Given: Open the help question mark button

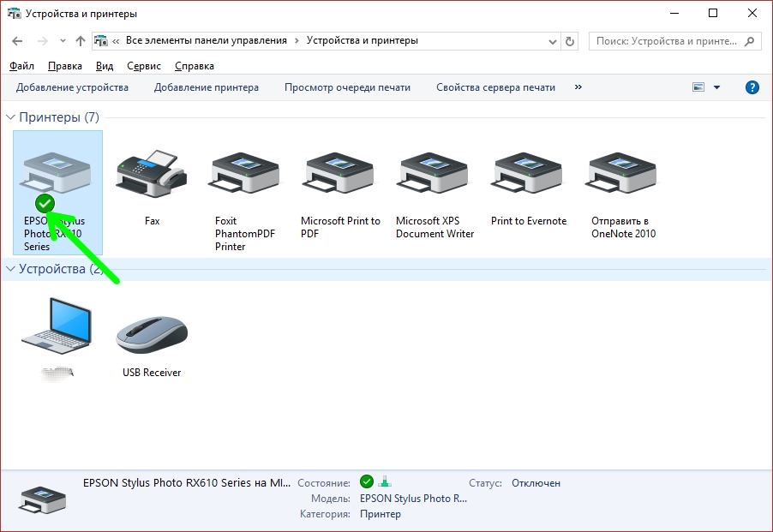Looking at the screenshot, I should [x=752, y=87].
